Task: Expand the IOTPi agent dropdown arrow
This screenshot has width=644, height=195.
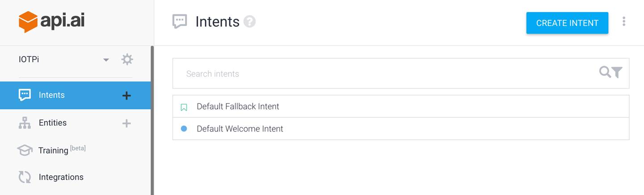Action: click(x=106, y=60)
